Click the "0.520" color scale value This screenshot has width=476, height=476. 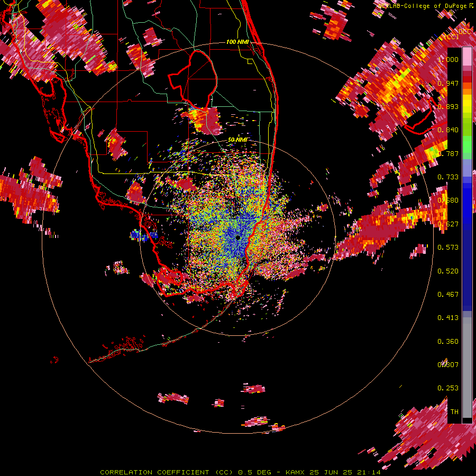tap(448, 271)
